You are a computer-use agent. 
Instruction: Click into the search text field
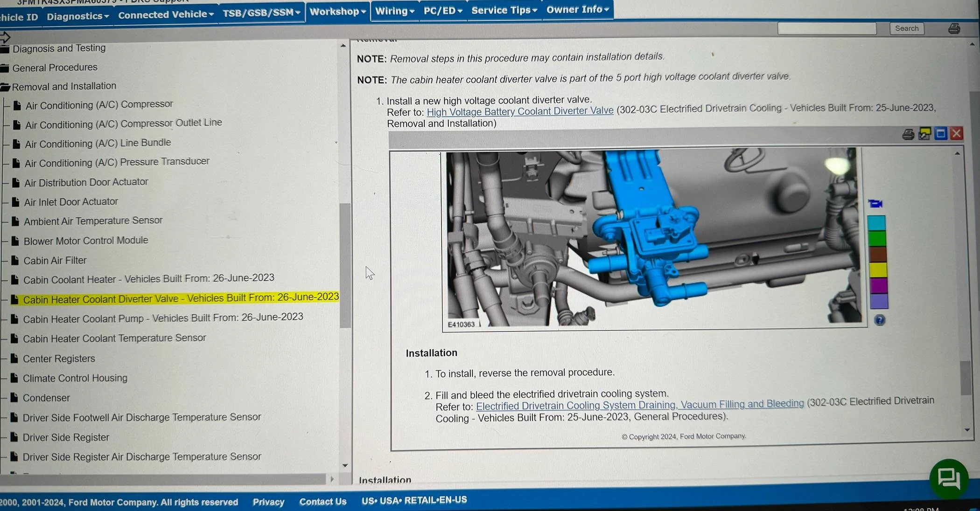[x=826, y=29]
